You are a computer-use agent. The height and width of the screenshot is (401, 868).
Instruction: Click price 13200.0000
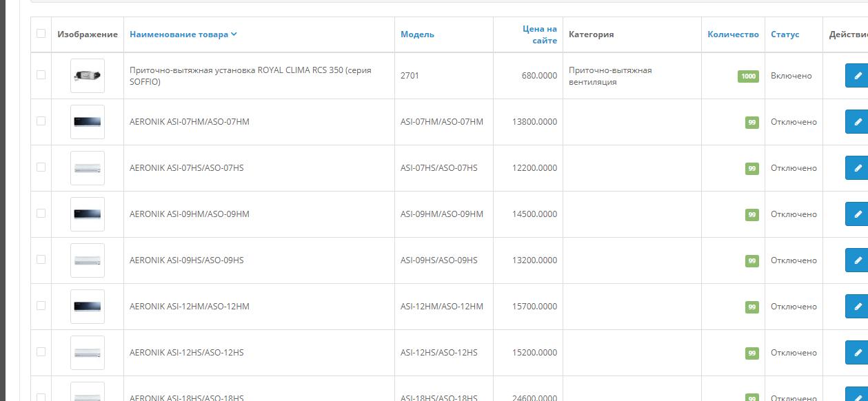pos(535,260)
